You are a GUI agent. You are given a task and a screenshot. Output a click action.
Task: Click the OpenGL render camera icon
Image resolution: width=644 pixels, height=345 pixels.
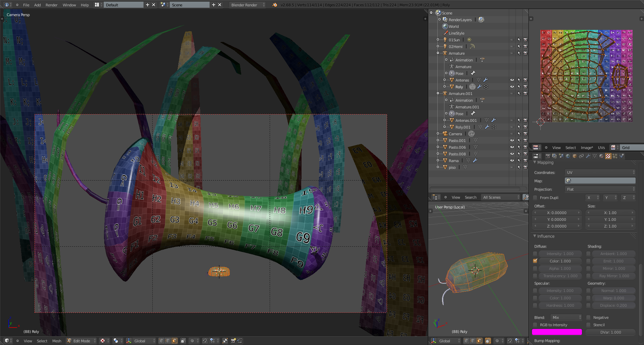(233, 341)
